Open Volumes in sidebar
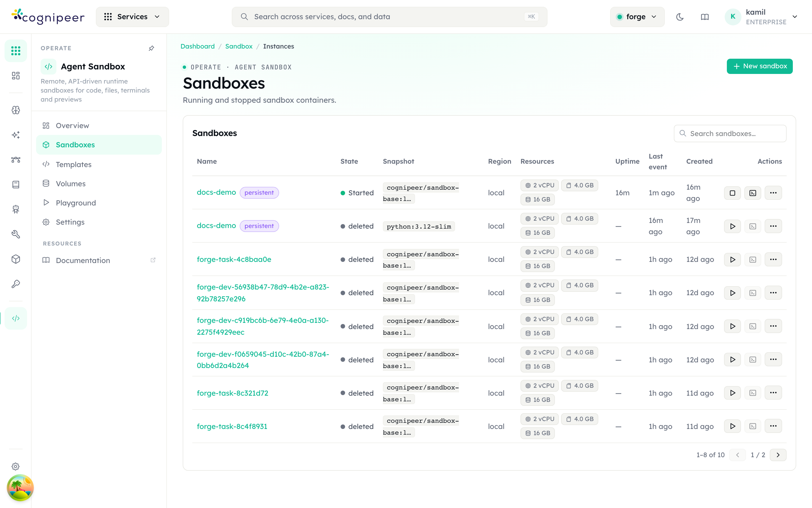The image size is (812, 508). (99, 183)
